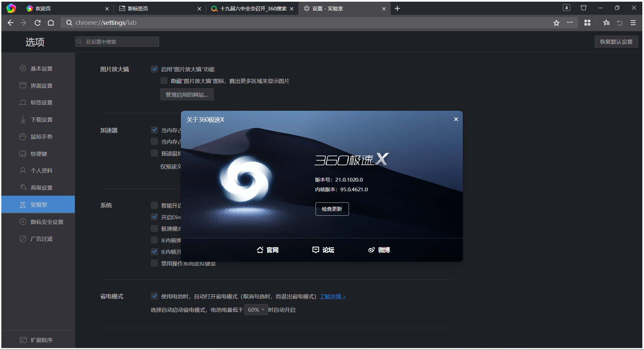Switch to the 十九届六中全会 search tab
The width and height of the screenshot is (644, 350).
pos(252,9)
